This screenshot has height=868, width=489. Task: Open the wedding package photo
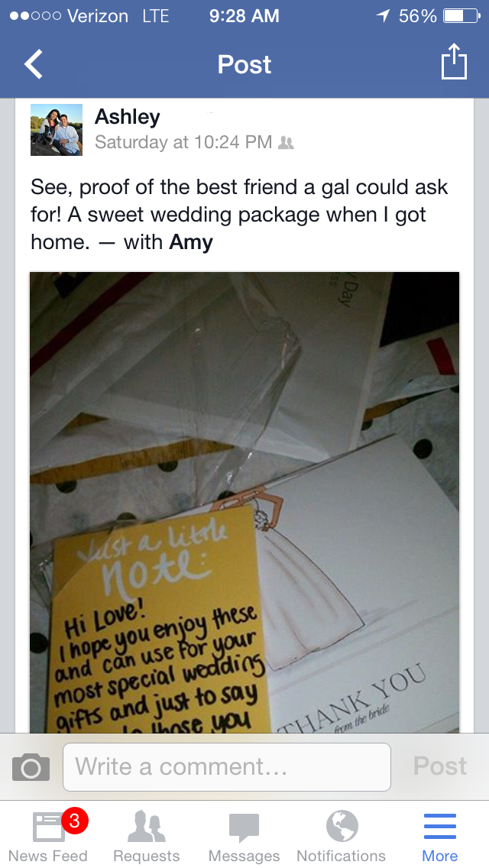coord(244,503)
